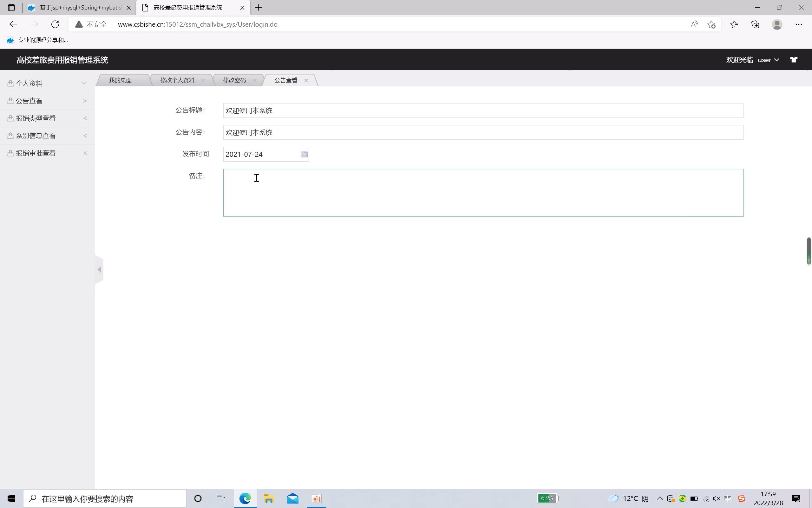Switch to the 修改个人资料 tab

[x=177, y=80]
